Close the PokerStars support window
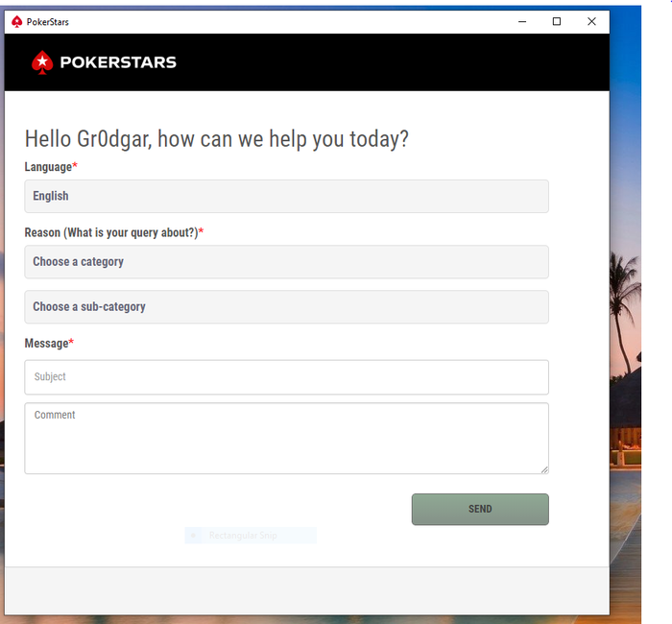The image size is (672, 624). [x=591, y=21]
